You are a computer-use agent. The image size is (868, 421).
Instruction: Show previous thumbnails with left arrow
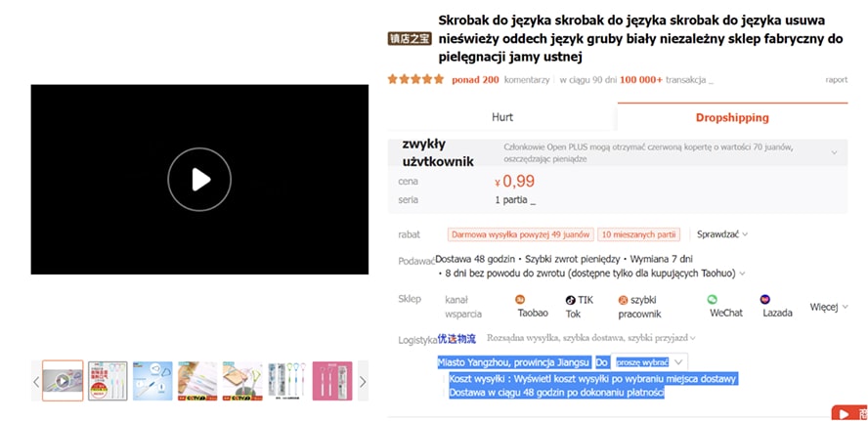click(x=36, y=381)
